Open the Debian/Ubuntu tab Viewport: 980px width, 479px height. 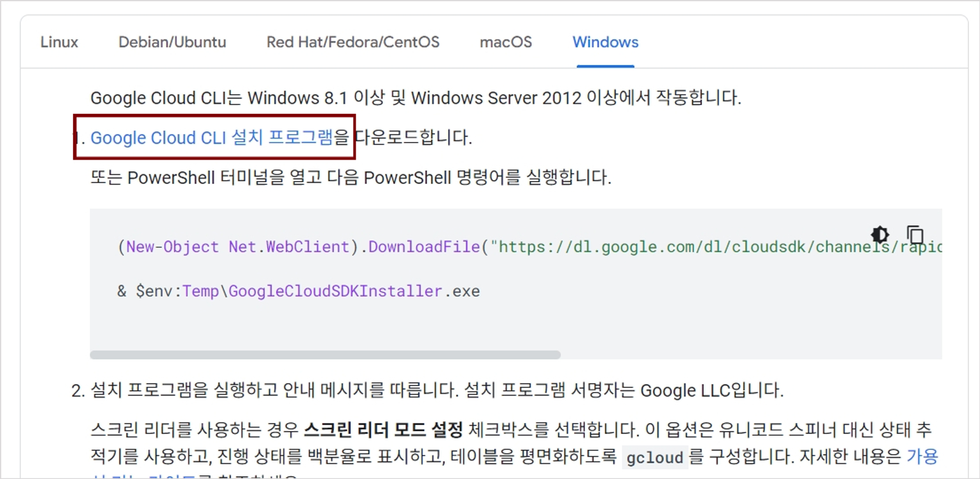click(172, 43)
